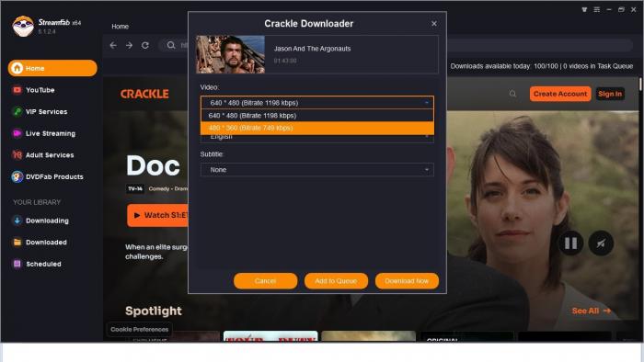Select 640 * 480 (Bitrate 1198 kbps) option

point(317,116)
